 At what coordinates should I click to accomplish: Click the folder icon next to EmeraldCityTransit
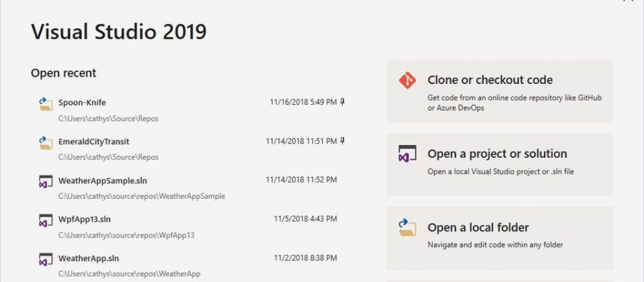[x=46, y=142]
